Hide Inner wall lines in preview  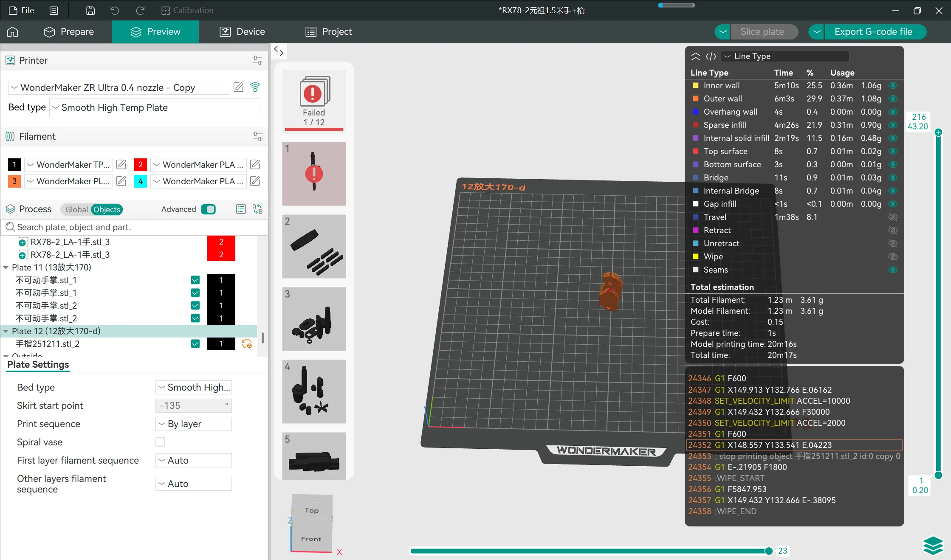pos(893,86)
